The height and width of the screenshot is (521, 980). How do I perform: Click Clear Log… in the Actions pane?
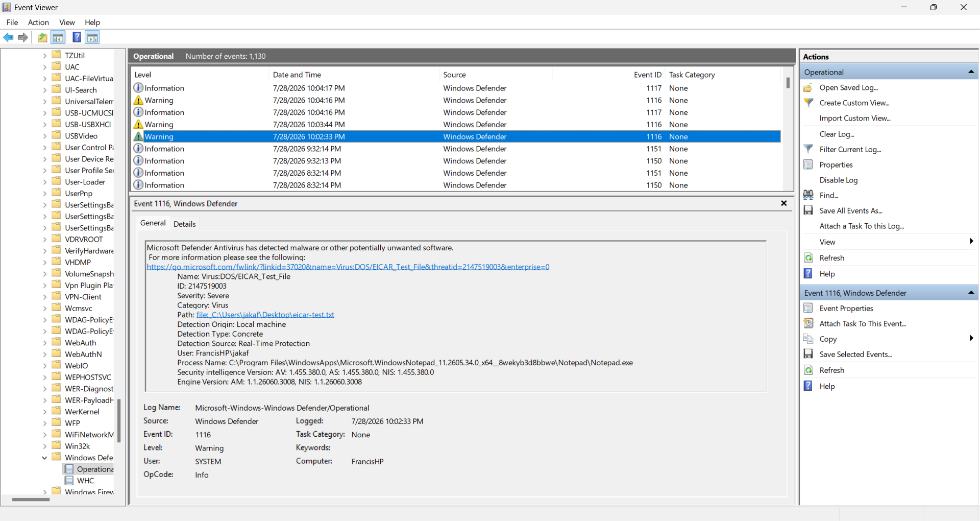tap(837, 134)
